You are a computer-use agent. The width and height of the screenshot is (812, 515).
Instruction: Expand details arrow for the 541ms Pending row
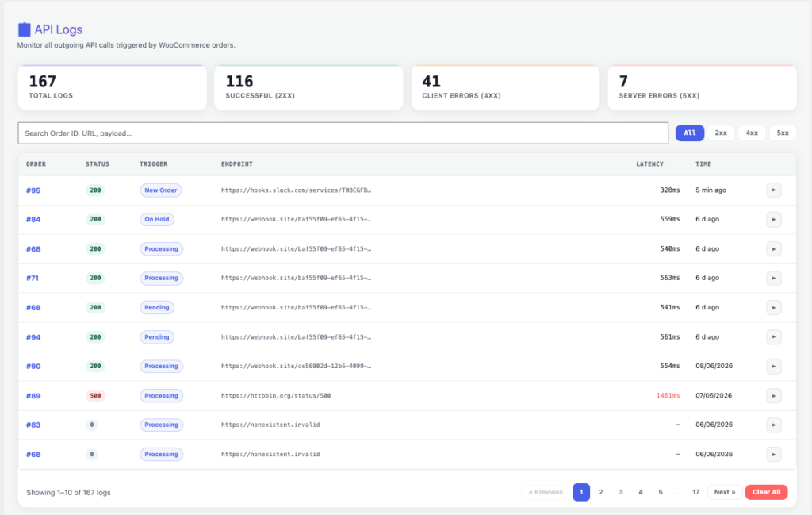pos(774,307)
